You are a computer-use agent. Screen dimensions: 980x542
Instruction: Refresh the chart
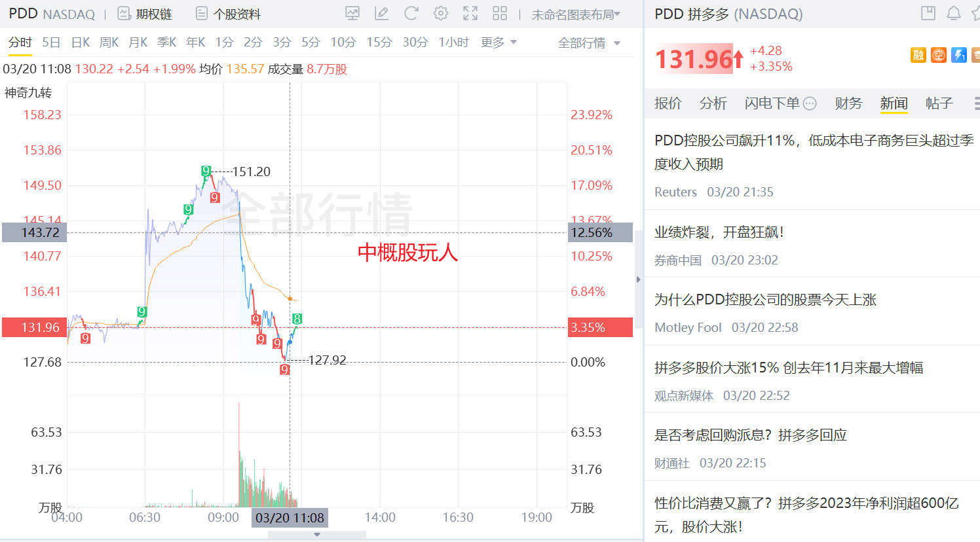(x=411, y=13)
